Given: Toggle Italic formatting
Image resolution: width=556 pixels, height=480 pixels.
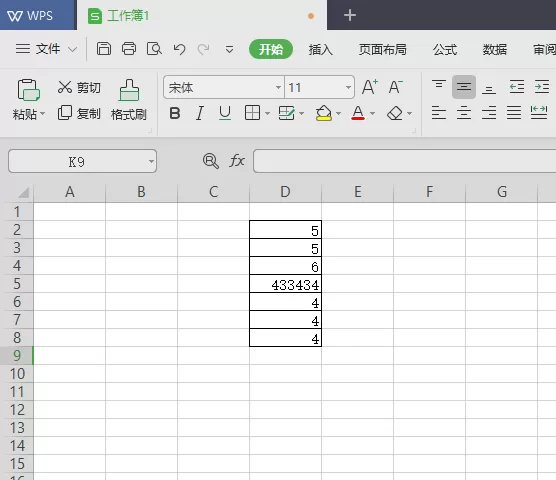Looking at the screenshot, I should tap(200, 113).
